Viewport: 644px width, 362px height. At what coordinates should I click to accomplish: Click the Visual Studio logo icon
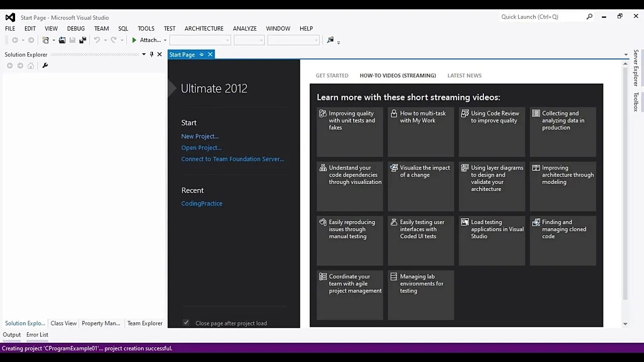pyautogui.click(x=10, y=17)
